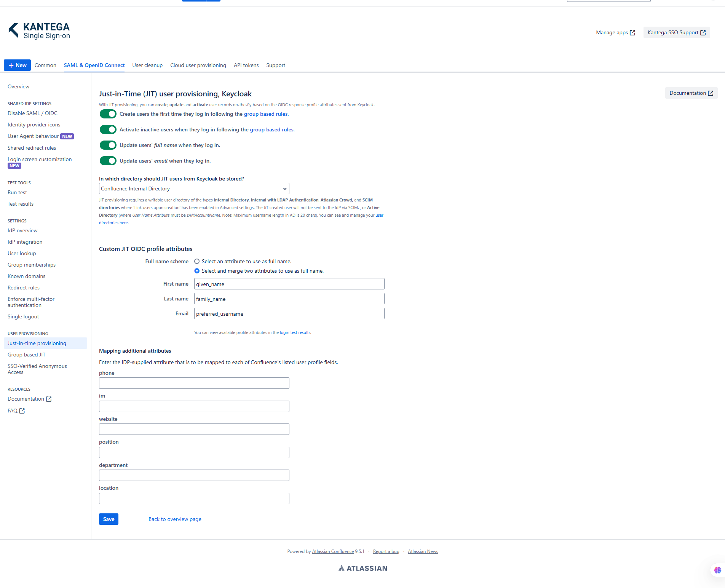Open Test results in sidebar
The width and height of the screenshot is (725, 588).
point(21,204)
